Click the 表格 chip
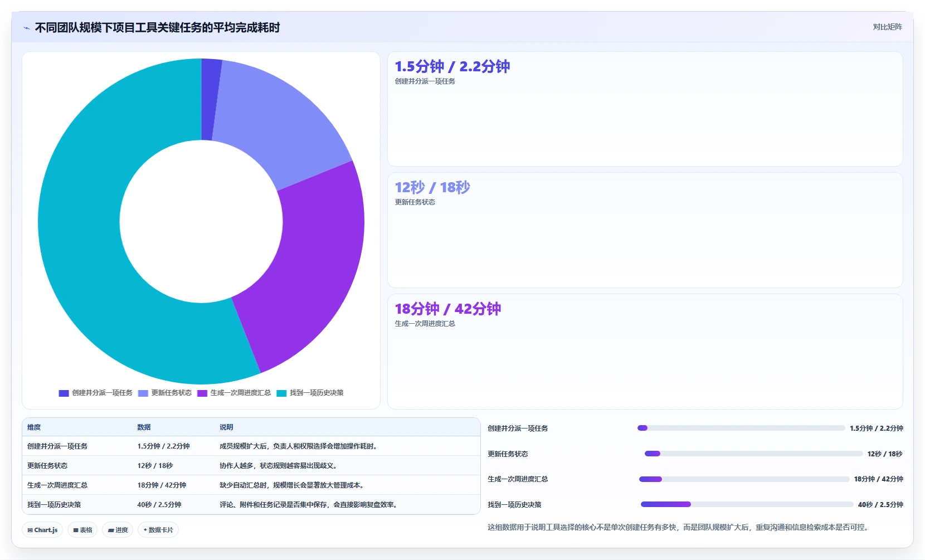 [82, 530]
